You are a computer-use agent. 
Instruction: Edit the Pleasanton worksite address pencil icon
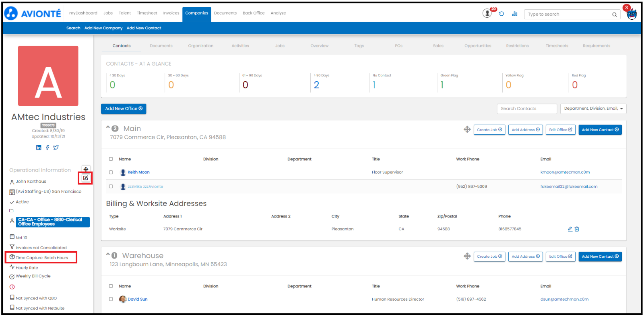(570, 229)
